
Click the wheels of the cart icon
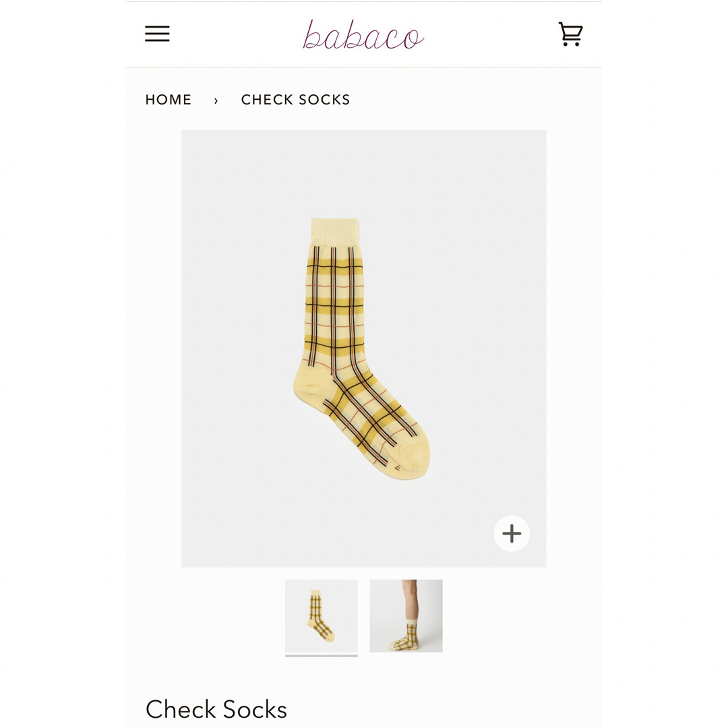pos(571,44)
